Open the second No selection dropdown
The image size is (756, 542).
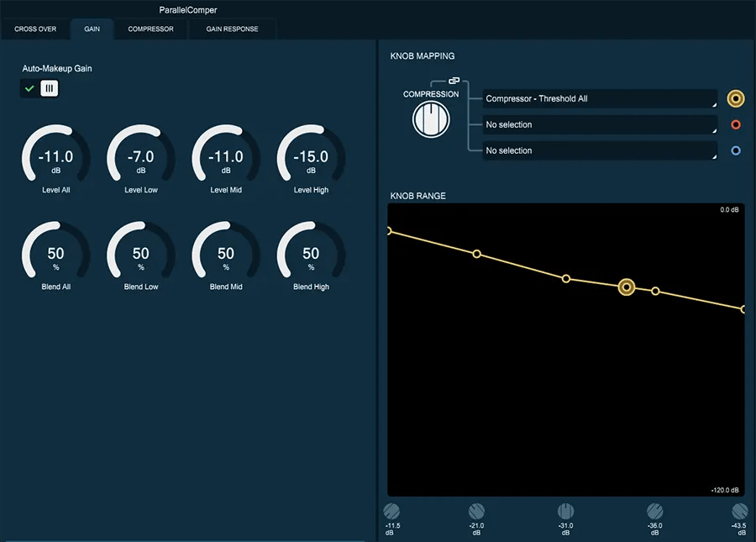600,125
